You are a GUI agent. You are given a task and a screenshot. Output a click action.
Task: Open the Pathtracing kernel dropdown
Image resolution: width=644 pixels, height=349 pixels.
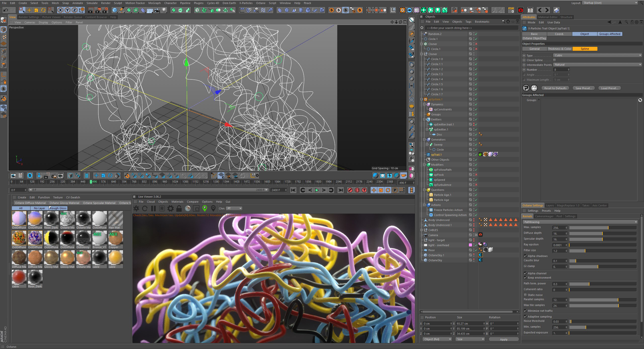point(580,222)
